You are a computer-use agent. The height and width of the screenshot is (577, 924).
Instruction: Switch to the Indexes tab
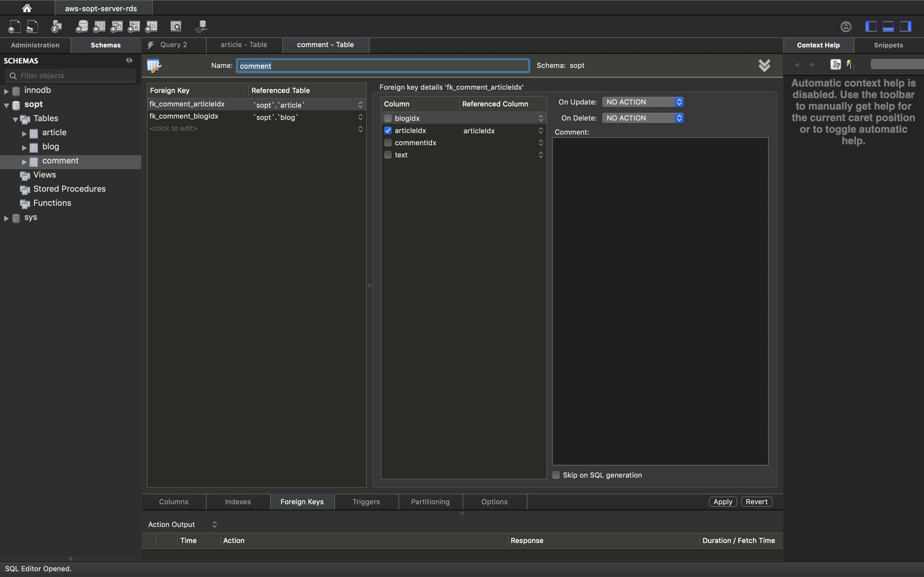click(x=237, y=502)
